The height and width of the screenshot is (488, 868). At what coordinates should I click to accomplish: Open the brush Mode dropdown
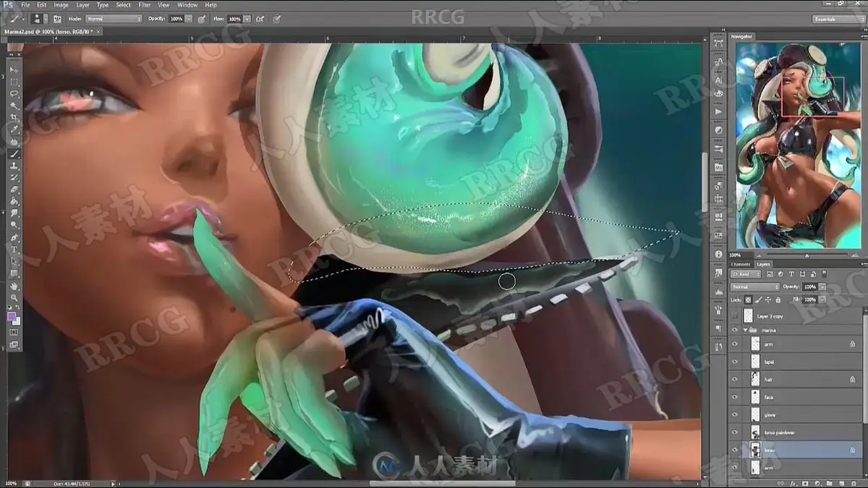tap(114, 19)
